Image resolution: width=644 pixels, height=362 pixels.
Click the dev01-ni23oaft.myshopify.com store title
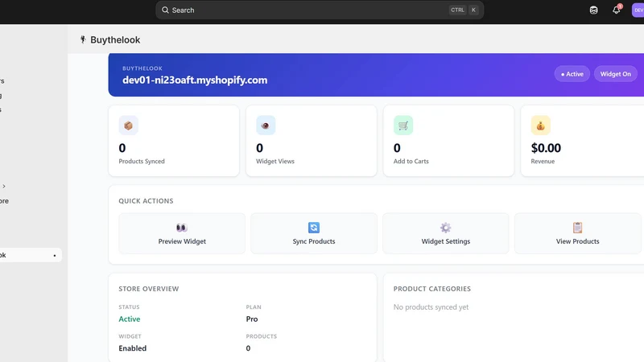195,80
